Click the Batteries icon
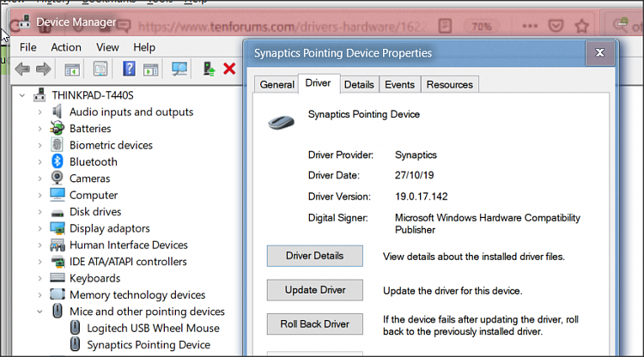The height and width of the screenshot is (357, 644). pyautogui.click(x=57, y=128)
